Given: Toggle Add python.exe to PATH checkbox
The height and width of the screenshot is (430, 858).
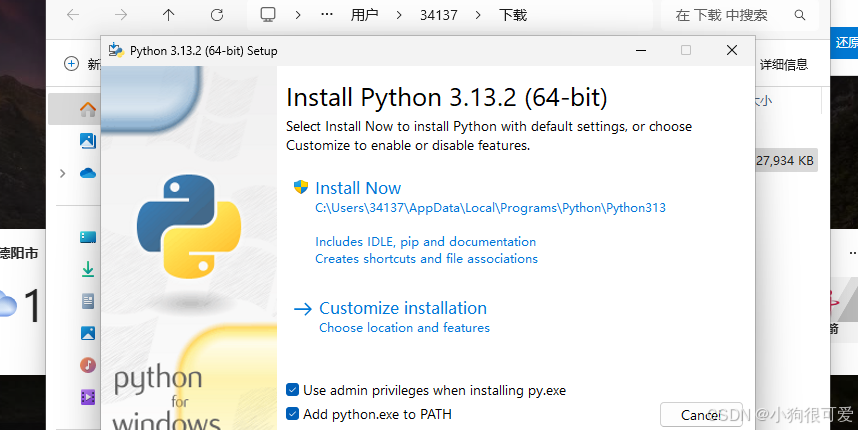Looking at the screenshot, I should [292, 414].
